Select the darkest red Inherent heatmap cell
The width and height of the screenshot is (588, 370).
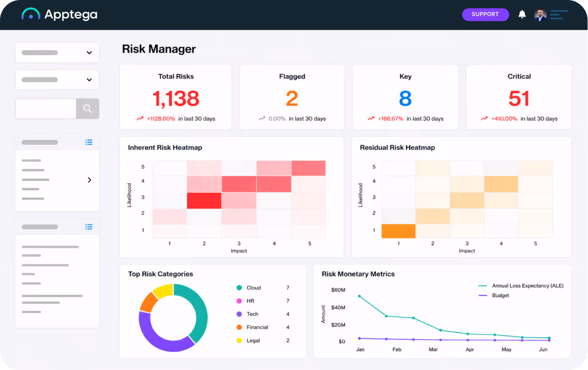(204, 201)
